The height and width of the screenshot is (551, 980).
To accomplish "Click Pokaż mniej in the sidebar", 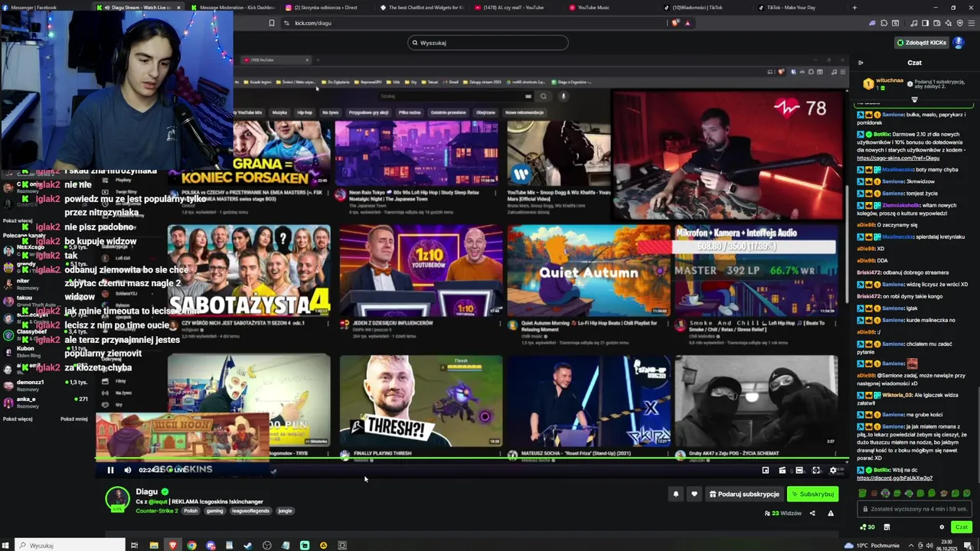I will [74, 419].
